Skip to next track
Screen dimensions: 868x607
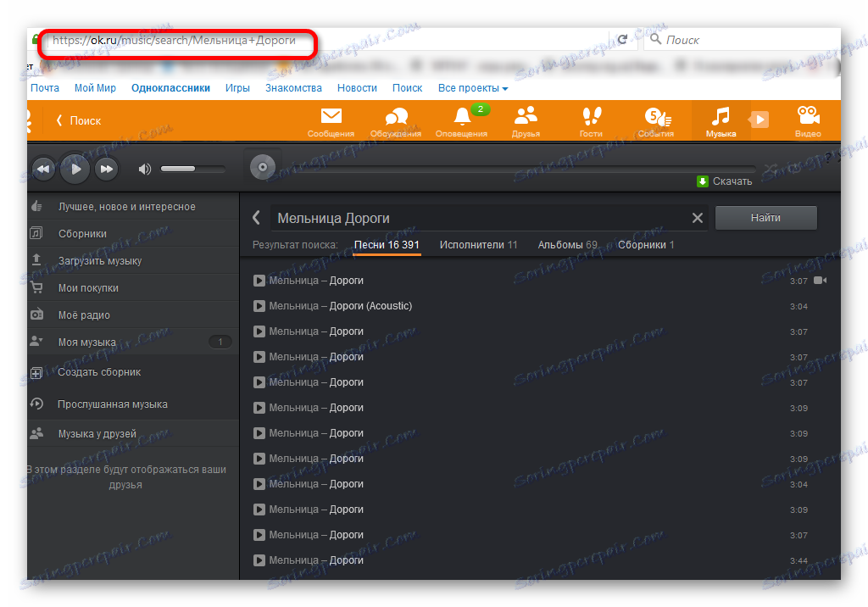(106, 169)
